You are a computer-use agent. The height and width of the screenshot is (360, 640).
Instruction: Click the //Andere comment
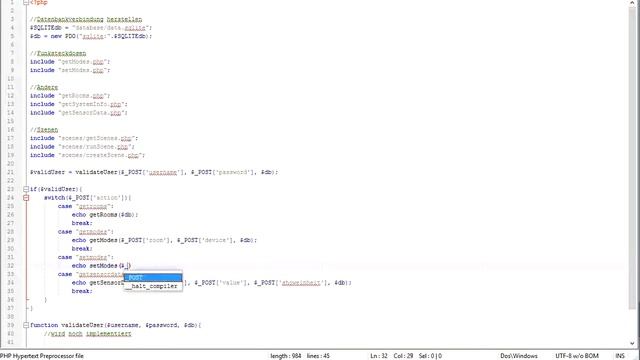[44, 87]
